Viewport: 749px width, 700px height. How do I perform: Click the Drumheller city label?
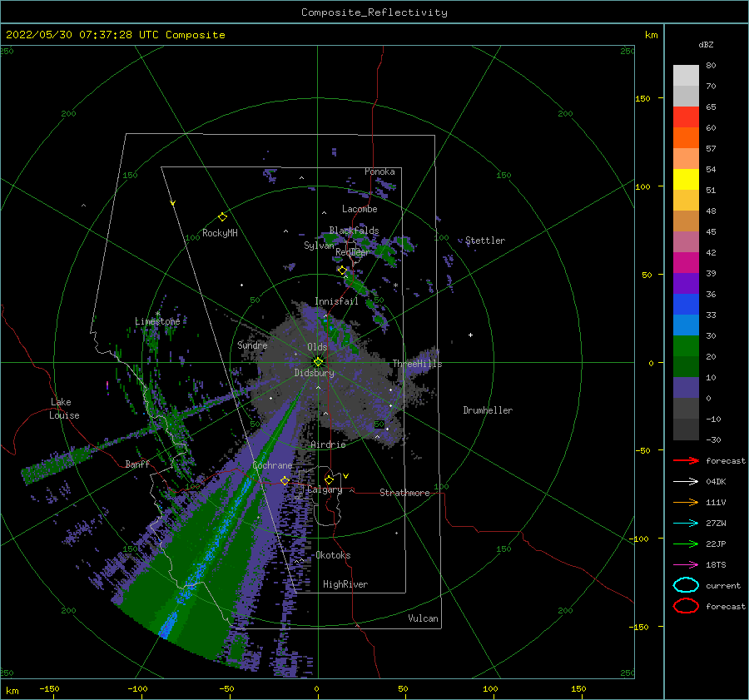pyautogui.click(x=488, y=410)
